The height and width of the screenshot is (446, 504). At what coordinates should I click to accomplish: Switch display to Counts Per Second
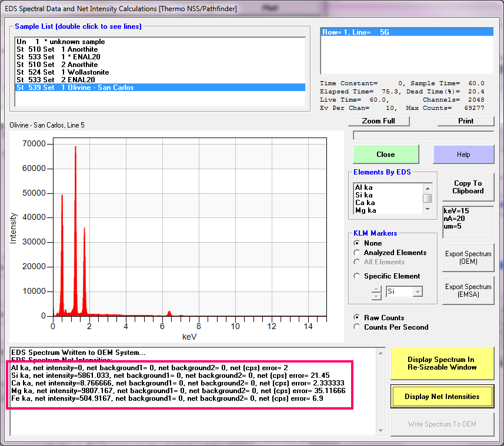coord(357,327)
